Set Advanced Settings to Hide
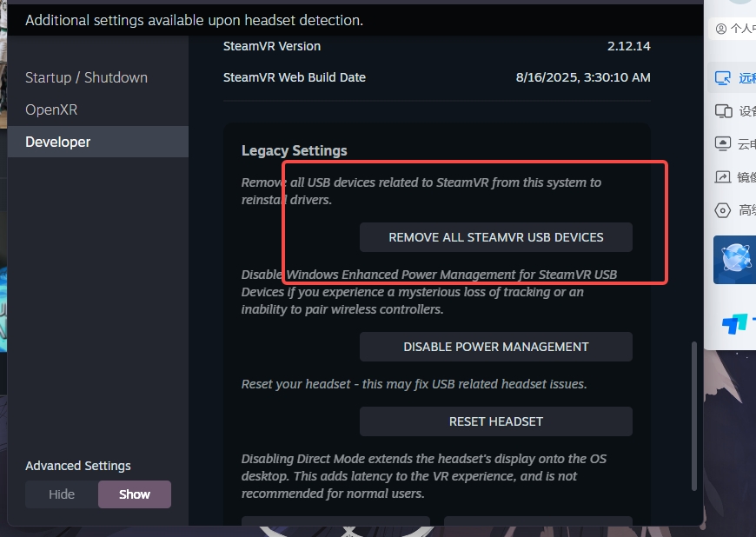This screenshot has height=537, width=756. (x=62, y=494)
